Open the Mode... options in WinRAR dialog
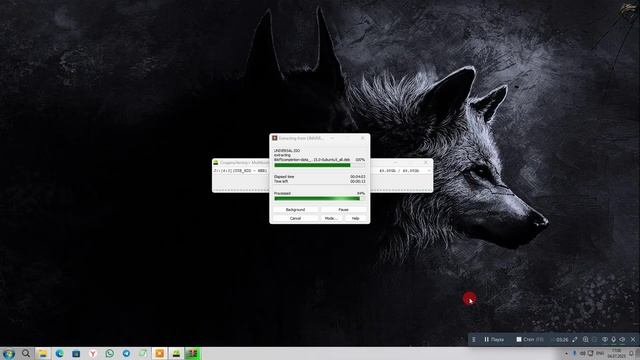 (331, 218)
